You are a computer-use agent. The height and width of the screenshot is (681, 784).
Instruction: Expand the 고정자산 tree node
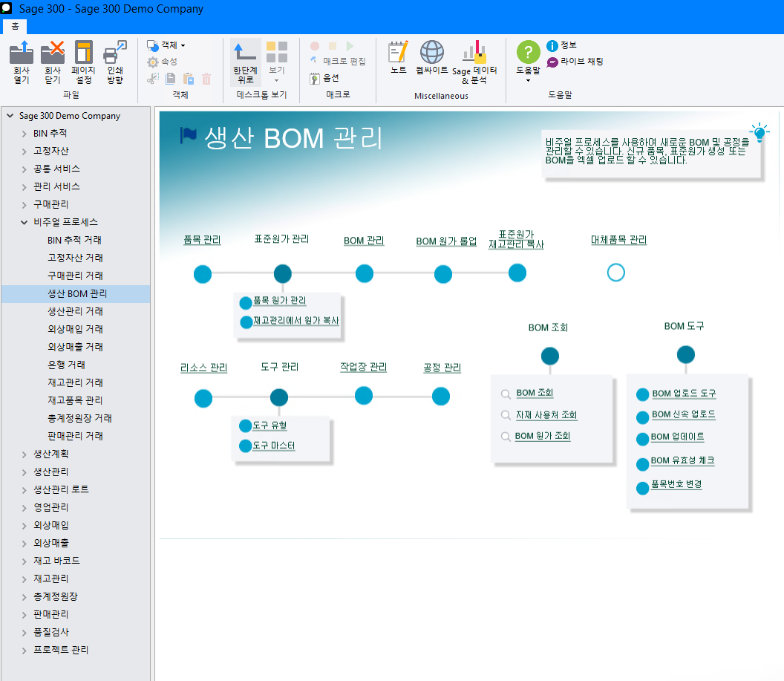(24, 151)
